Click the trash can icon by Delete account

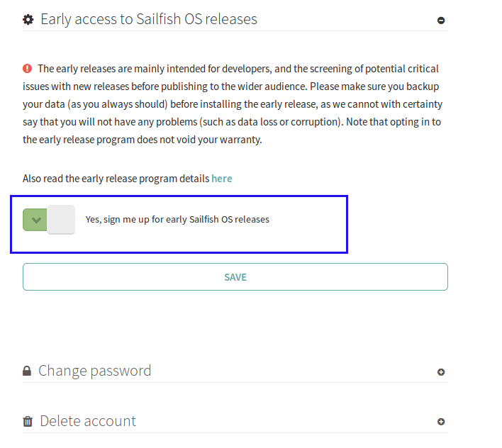tap(28, 421)
